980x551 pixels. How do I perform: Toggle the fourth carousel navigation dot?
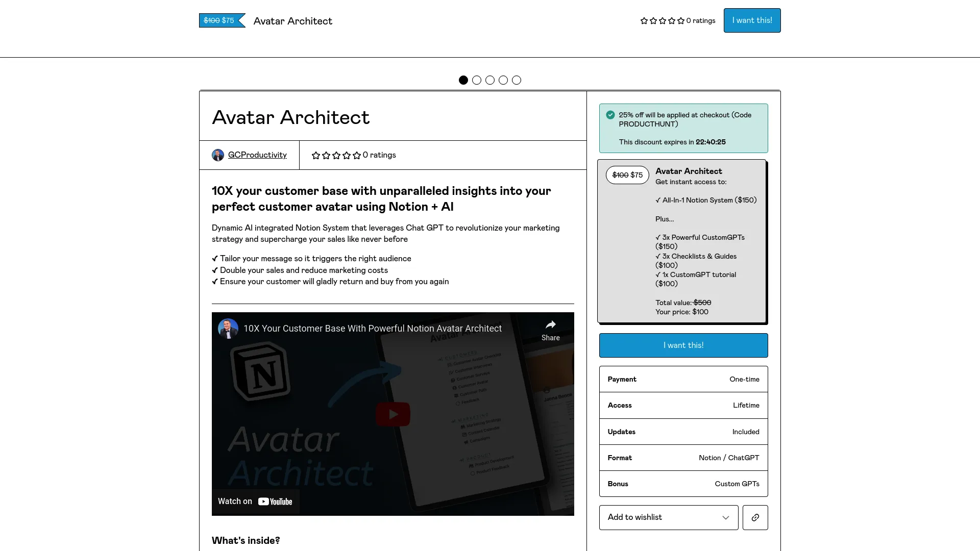point(503,80)
